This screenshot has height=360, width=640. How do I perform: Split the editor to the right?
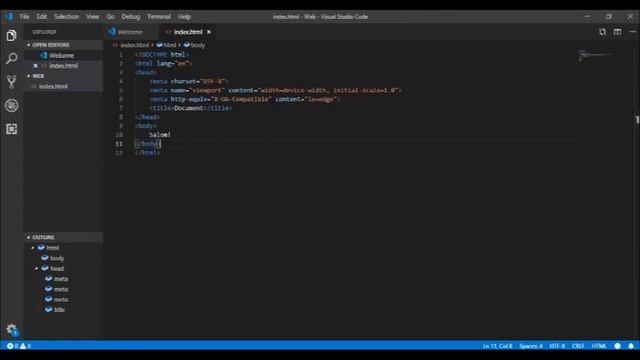pos(617,32)
